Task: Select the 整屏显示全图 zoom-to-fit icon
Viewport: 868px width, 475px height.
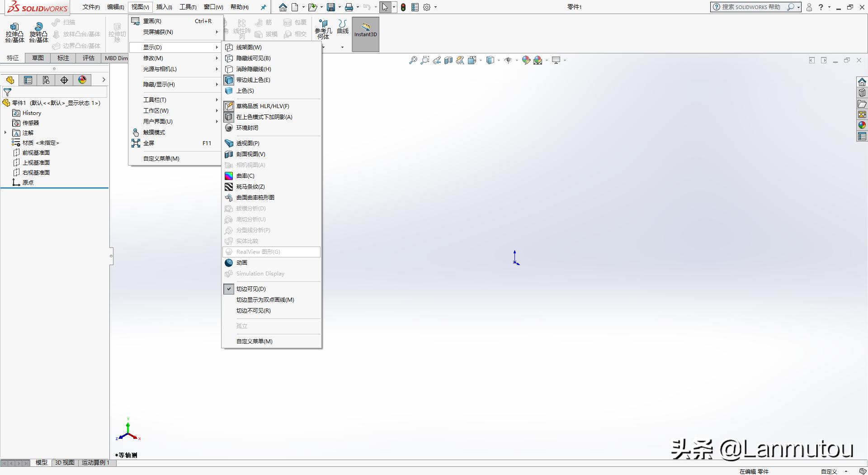Action: [x=413, y=60]
